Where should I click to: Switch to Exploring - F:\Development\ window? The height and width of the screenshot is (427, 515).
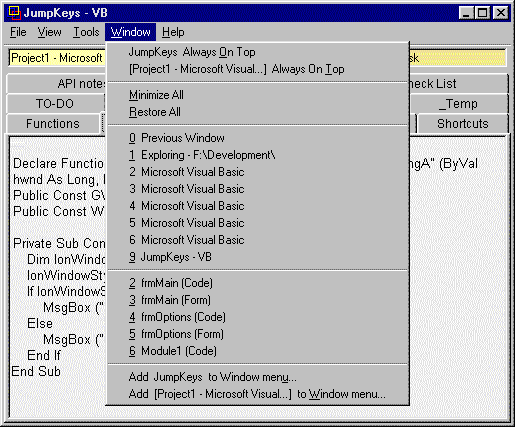tap(258, 155)
